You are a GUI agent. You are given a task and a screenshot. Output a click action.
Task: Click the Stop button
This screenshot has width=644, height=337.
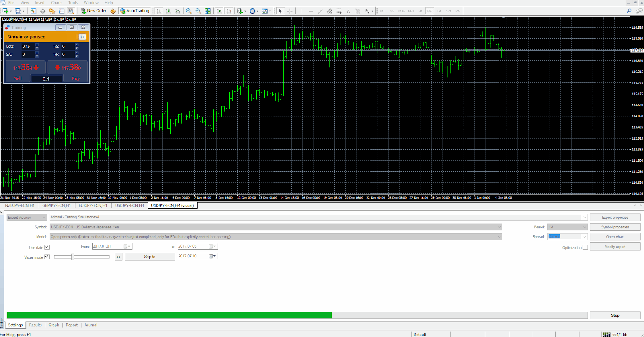(x=615, y=316)
